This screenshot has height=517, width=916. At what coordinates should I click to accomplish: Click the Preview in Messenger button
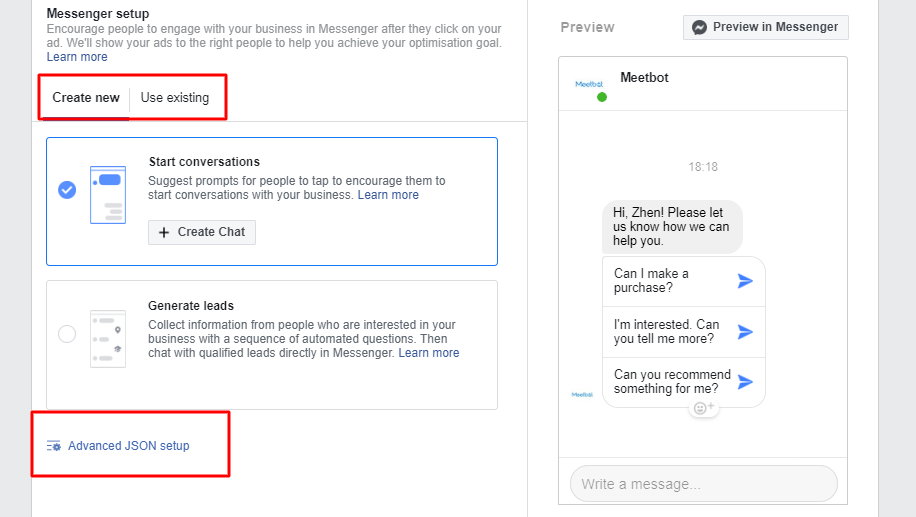coord(766,27)
